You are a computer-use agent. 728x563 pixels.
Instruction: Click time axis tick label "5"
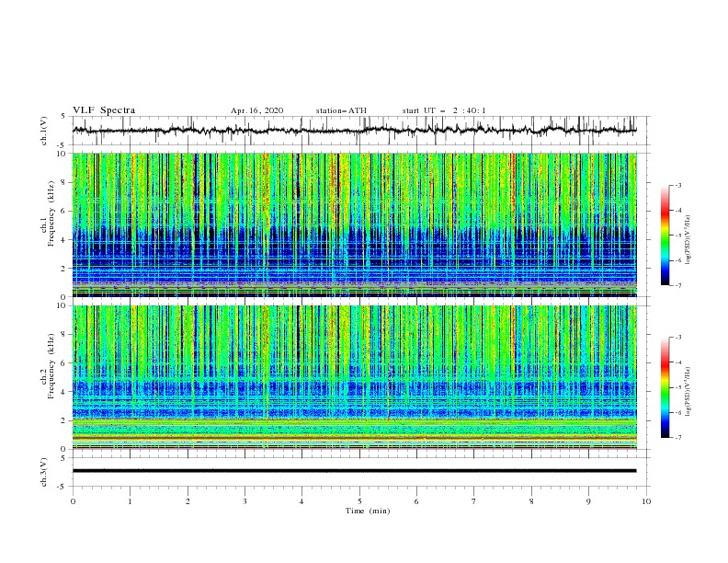[359, 501]
